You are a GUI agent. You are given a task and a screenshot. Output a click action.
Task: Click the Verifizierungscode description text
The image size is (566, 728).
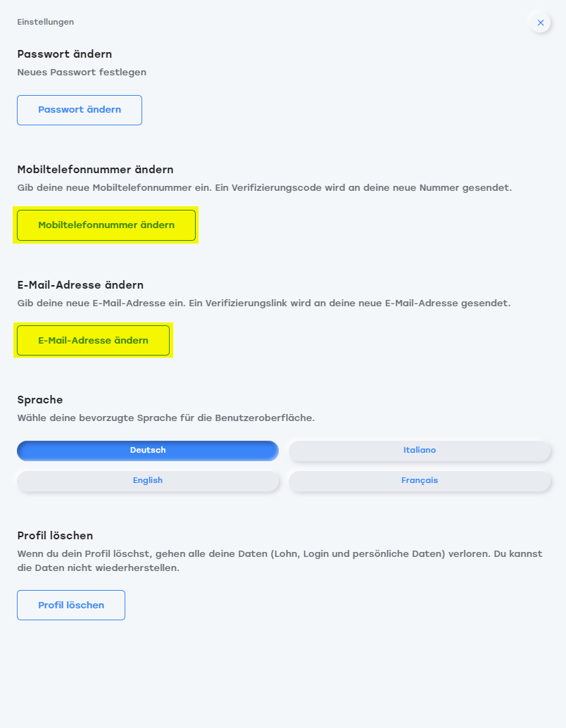pyautogui.click(x=265, y=187)
